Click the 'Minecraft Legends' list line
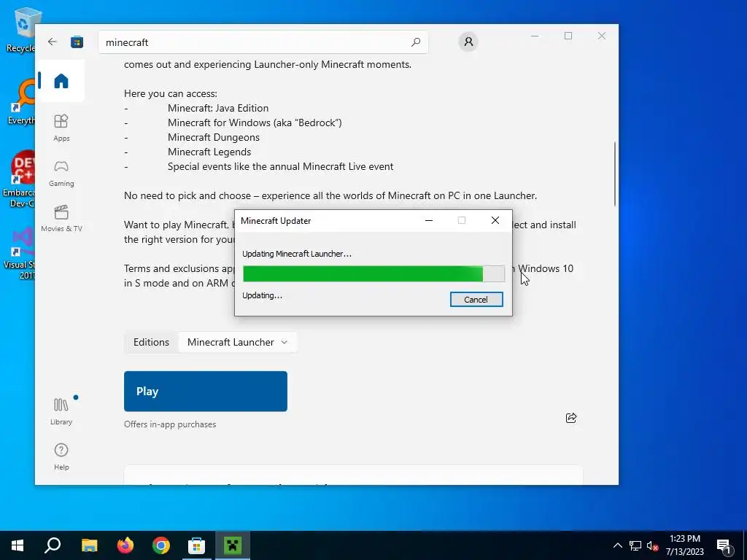The image size is (747, 560). pos(209,152)
